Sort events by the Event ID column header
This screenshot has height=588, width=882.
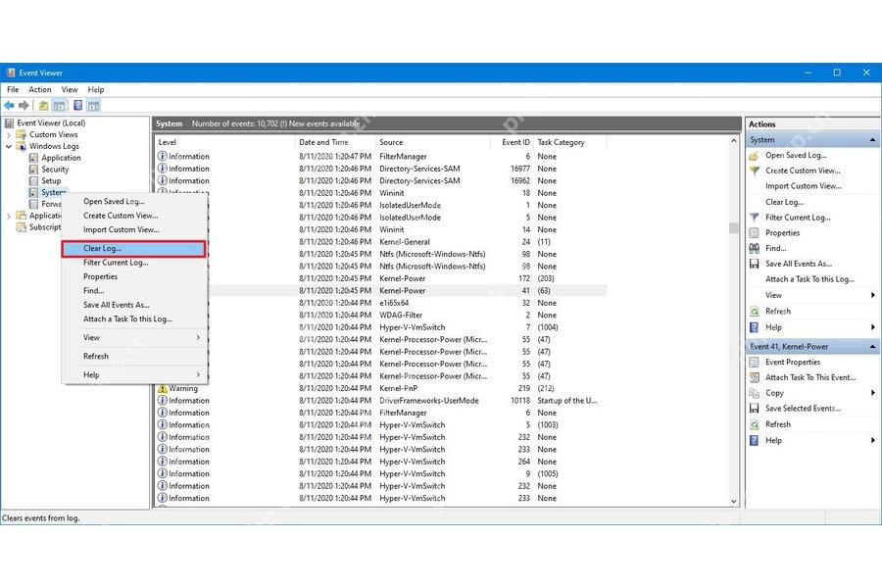point(512,142)
